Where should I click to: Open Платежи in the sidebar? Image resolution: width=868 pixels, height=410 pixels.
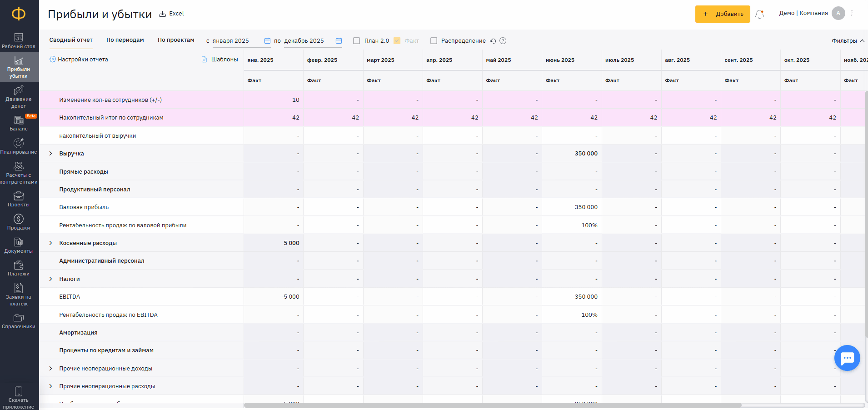(19, 269)
